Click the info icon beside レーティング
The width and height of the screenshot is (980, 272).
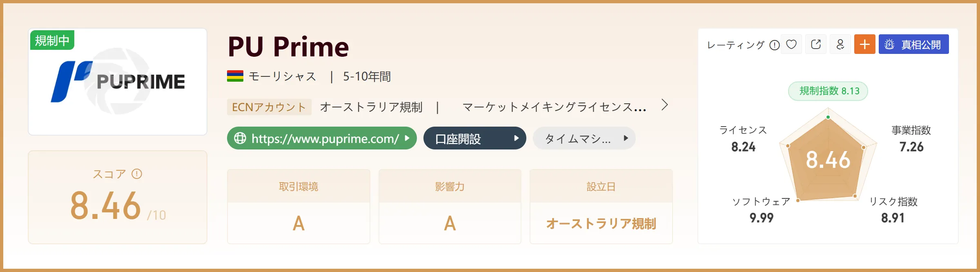coord(775,45)
